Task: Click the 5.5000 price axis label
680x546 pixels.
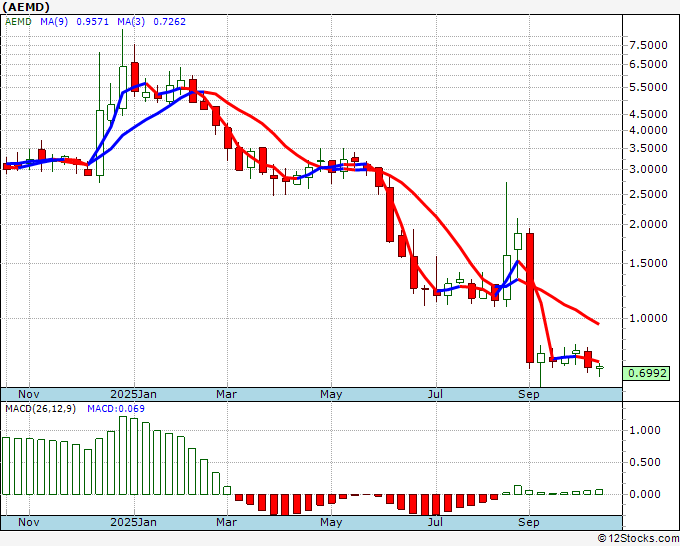Action: pos(648,87)
